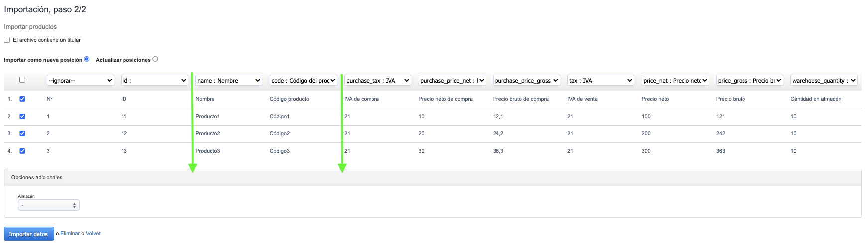Click the 'Importar datos' button
The height and width of the screenshot is (252, 868).
29,234
